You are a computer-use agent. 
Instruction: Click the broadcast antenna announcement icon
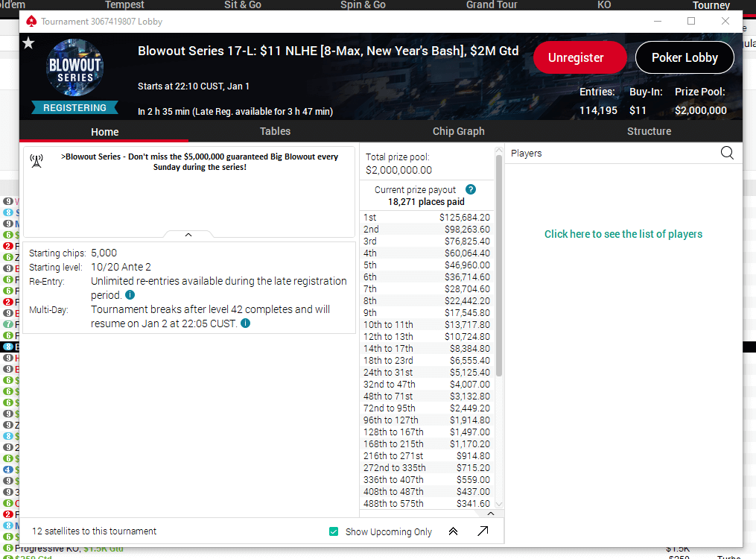(36, 160)
